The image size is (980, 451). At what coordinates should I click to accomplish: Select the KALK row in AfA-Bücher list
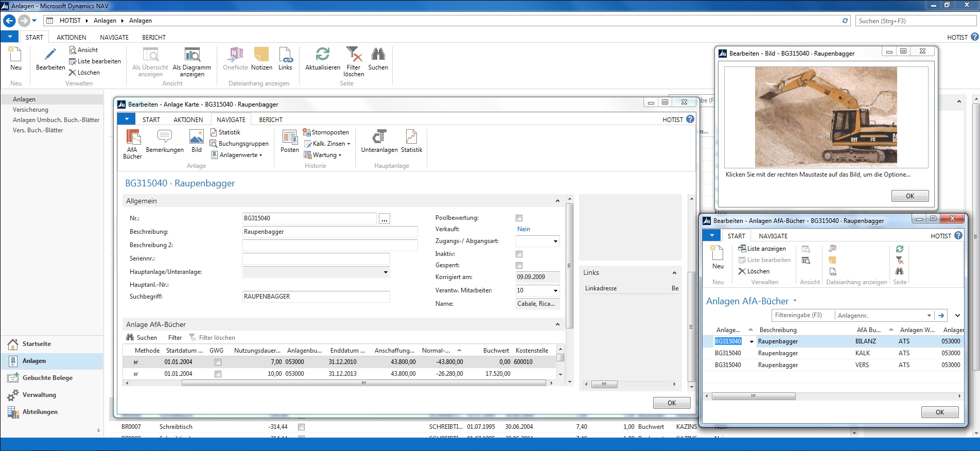pos(834,353)
